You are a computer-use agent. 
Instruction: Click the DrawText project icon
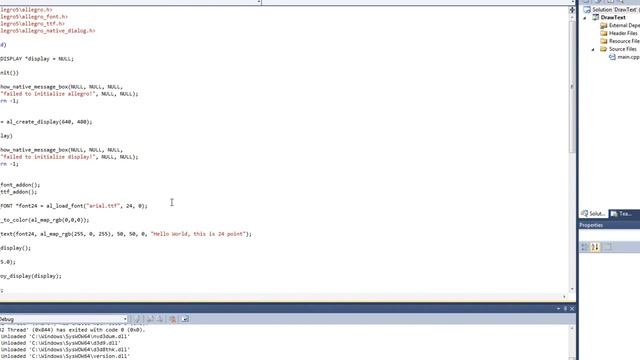596,17
